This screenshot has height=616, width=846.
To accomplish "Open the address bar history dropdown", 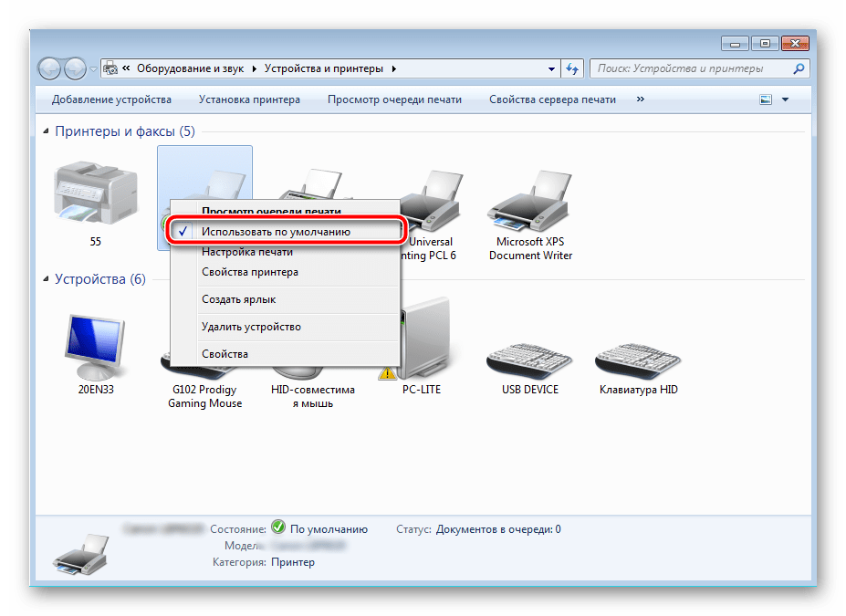I will 552,68.
